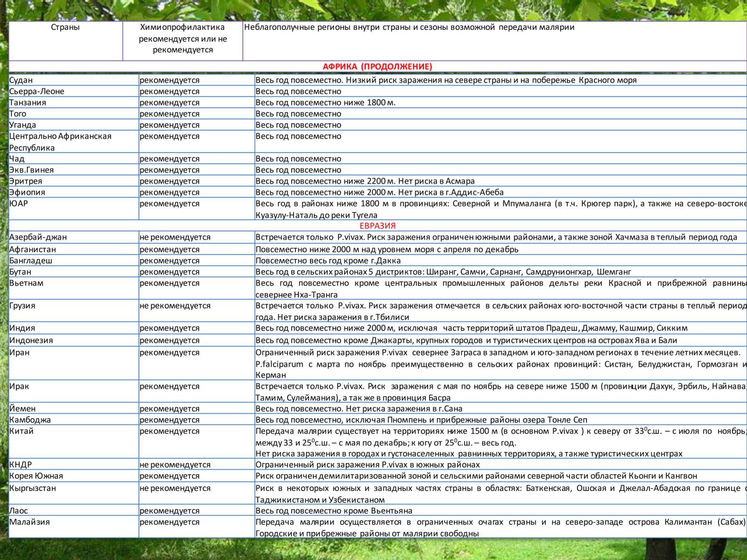Select the 'Вьетнам' country cell
Screen dimensions: 747x560
point(74,288)
